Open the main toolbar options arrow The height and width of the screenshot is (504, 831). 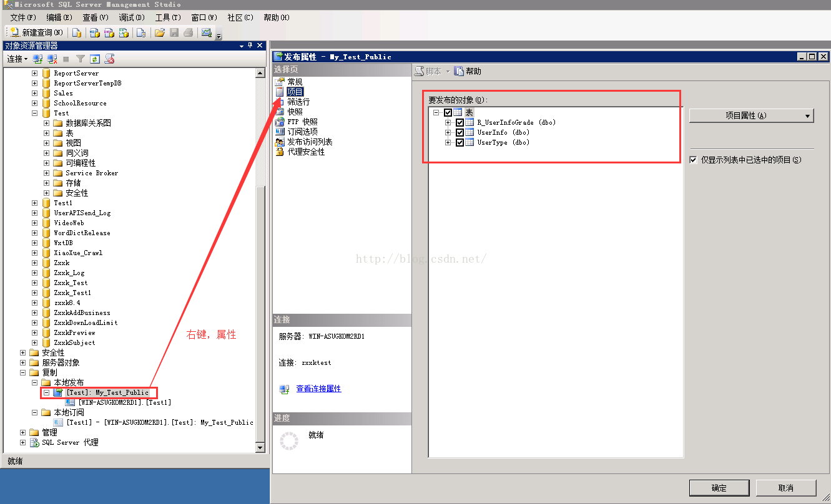219,35
